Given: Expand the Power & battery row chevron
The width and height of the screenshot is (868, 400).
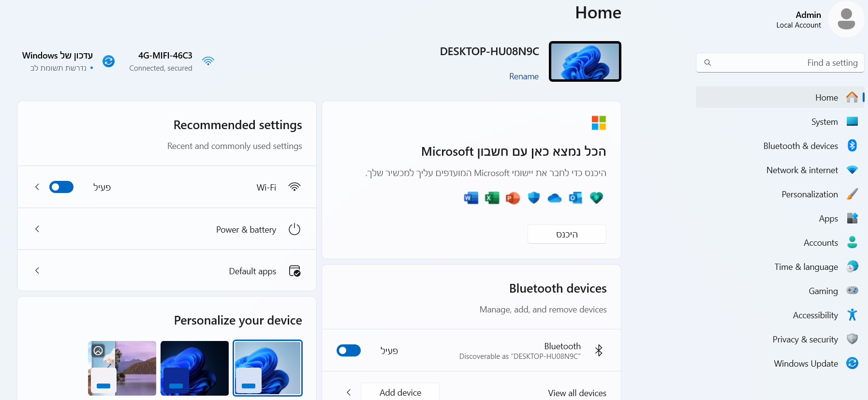Looking at the screenshot, I should click(x=37, y=229).
